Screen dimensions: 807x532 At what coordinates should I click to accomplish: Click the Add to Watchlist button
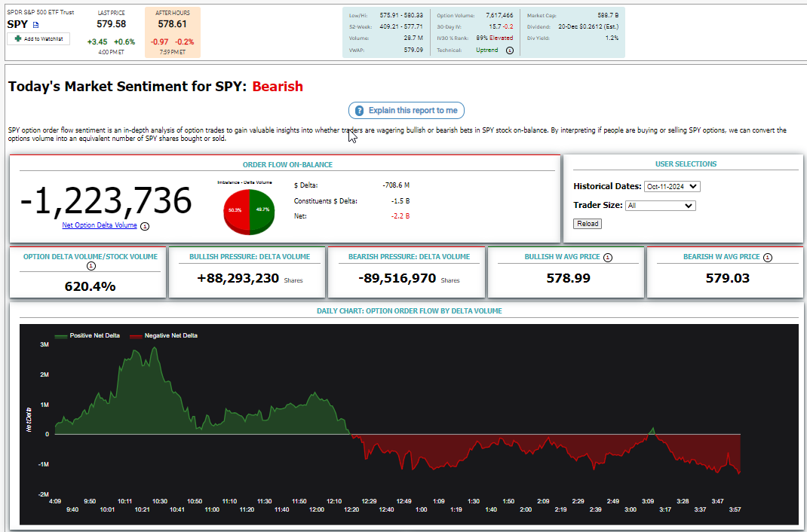pyautogui.click(x=38, y=38)
